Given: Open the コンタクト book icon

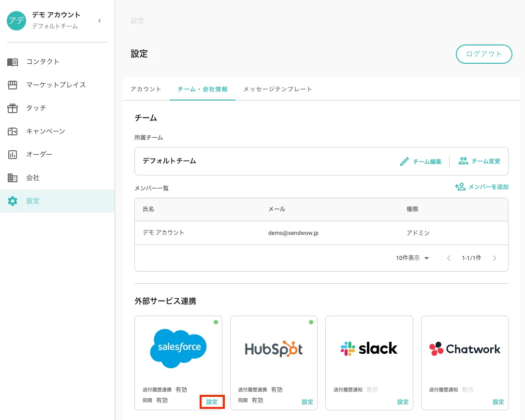Looking at the screenshot, I should (x=13, y=62).
